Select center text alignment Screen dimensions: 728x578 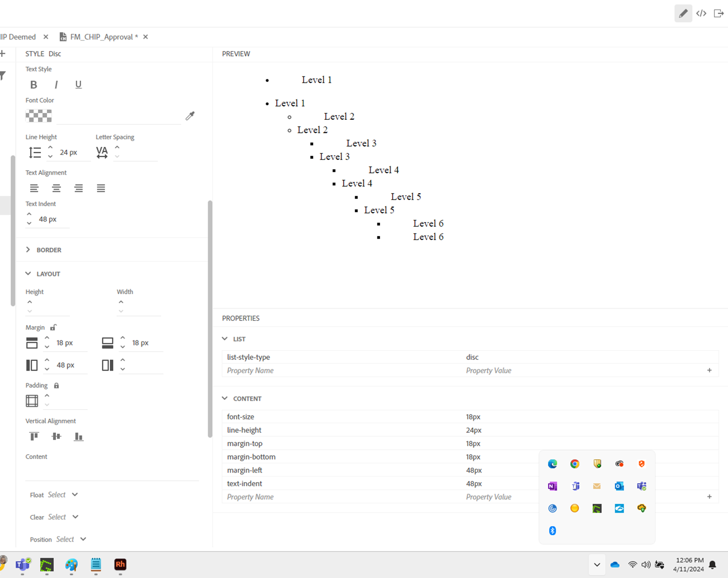[x=56, y=188]
